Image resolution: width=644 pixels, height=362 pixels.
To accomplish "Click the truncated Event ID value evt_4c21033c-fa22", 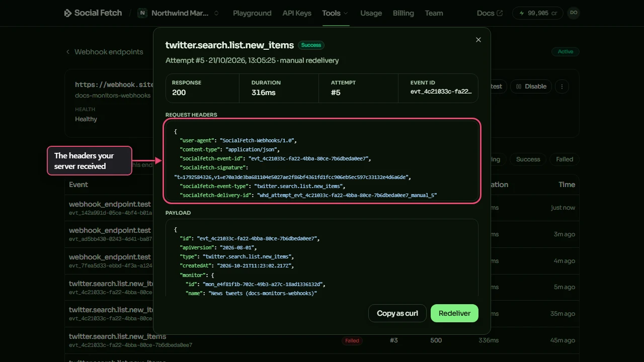I will [x=441, y=92].
